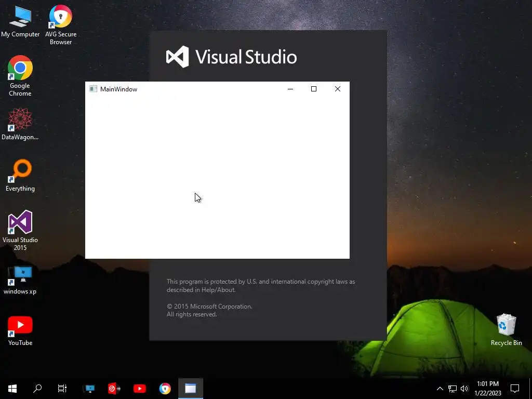Image resolution: width=532 pixels, height=399 pixels.
Task: Launch AVG Secure Browser desktop shortcut
Action: click(61, 25)
